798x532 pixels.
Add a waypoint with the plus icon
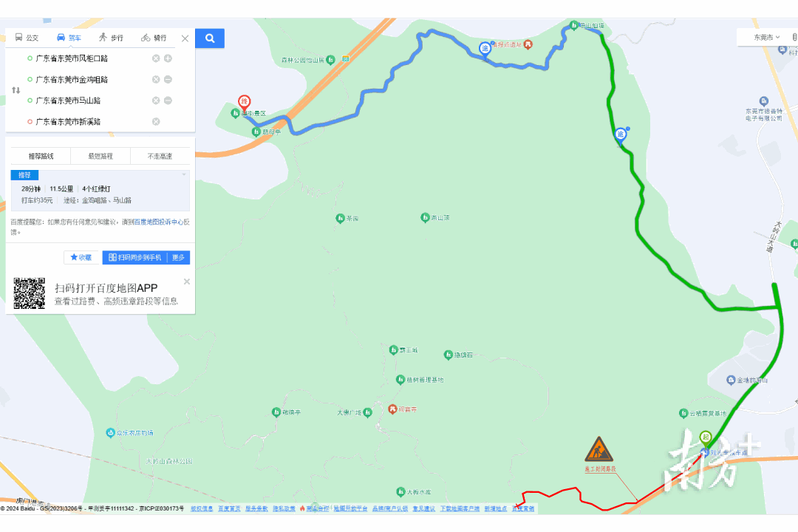(x=168, y=58)
